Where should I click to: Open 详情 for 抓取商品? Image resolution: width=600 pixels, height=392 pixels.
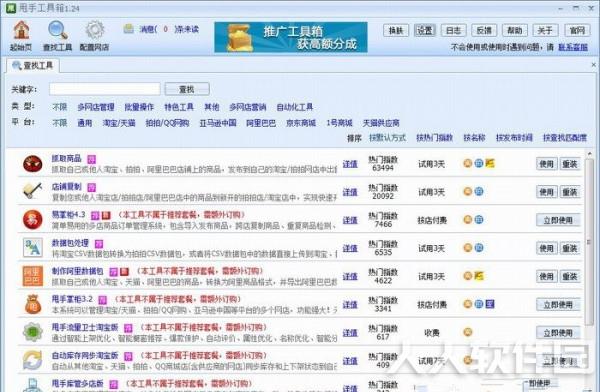pos(350,164)
